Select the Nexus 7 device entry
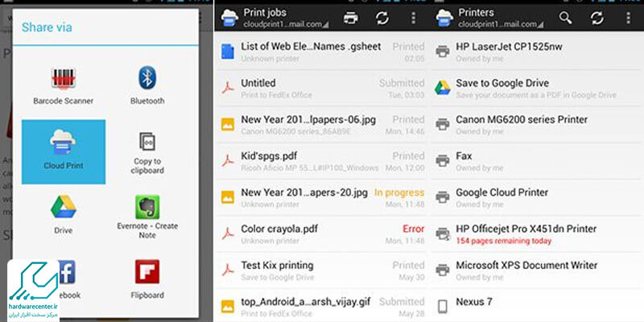The height and width of the screenshot is (322, 644). point(537,306)
